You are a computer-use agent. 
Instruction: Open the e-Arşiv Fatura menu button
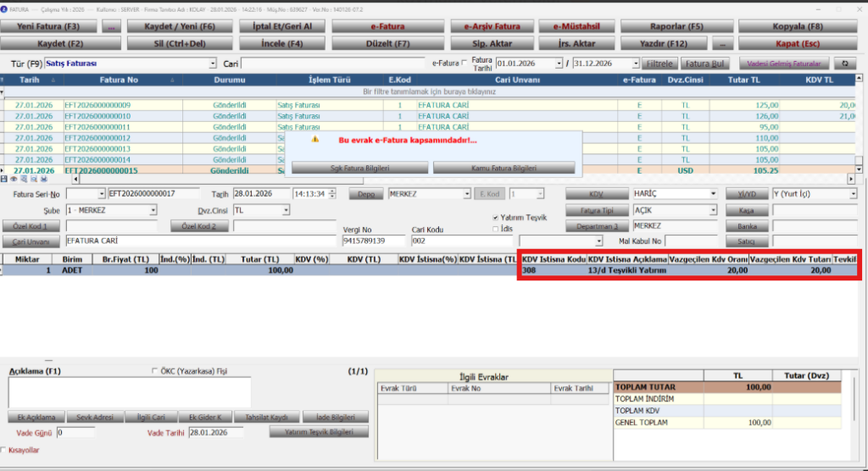coord(492,26)
